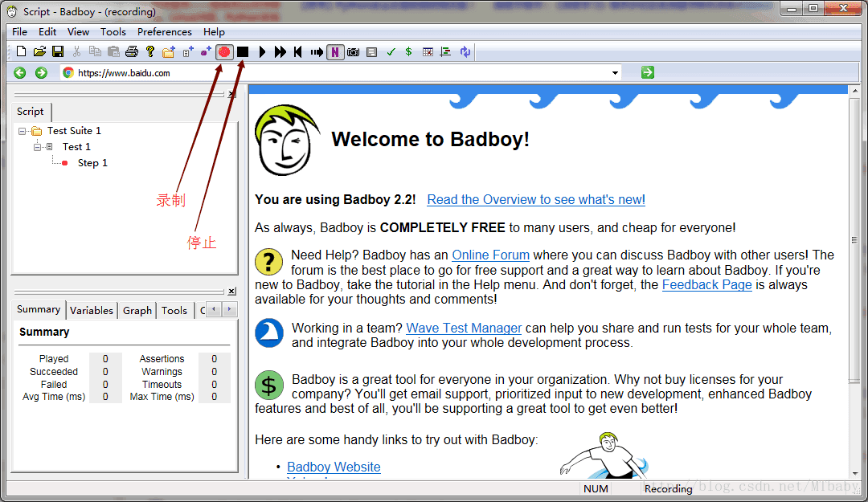Screen dimensions: 868x502
Task: Stop recording with black square button
Action: [x=243, y=52]
